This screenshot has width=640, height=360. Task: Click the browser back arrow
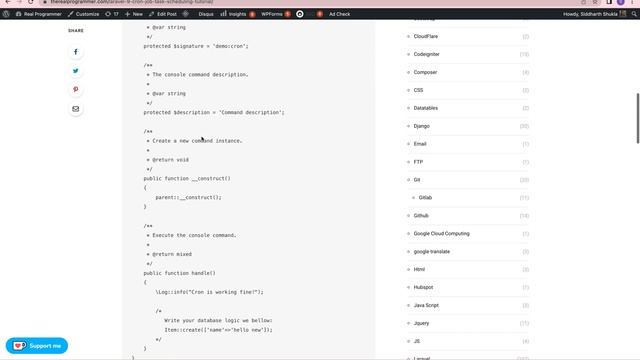pyautogui.click(x=7, y=2)
